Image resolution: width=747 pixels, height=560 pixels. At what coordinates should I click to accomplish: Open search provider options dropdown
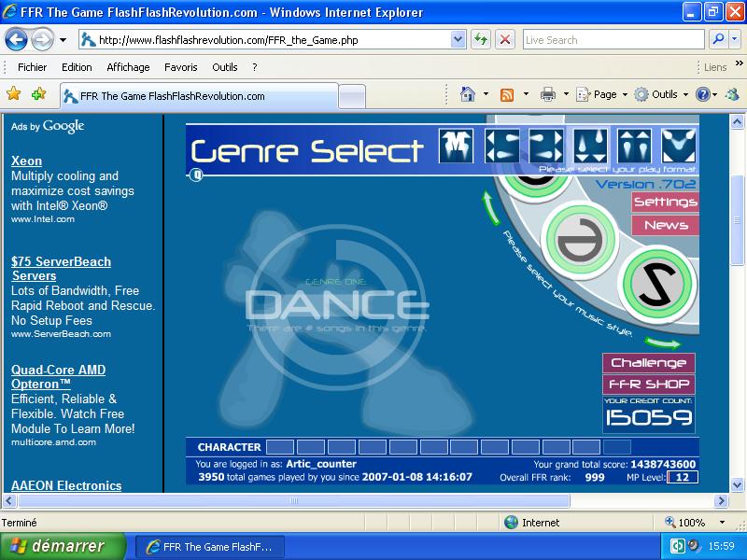coord(734,40)
